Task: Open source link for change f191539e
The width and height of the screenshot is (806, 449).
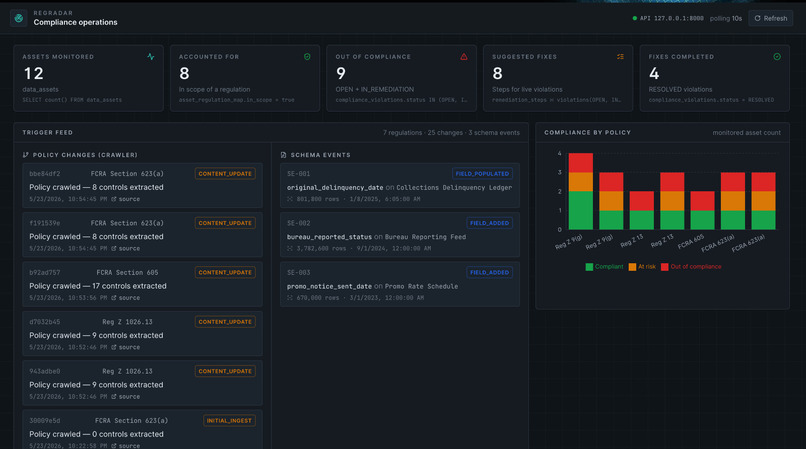Action: (x=125, y=248)
